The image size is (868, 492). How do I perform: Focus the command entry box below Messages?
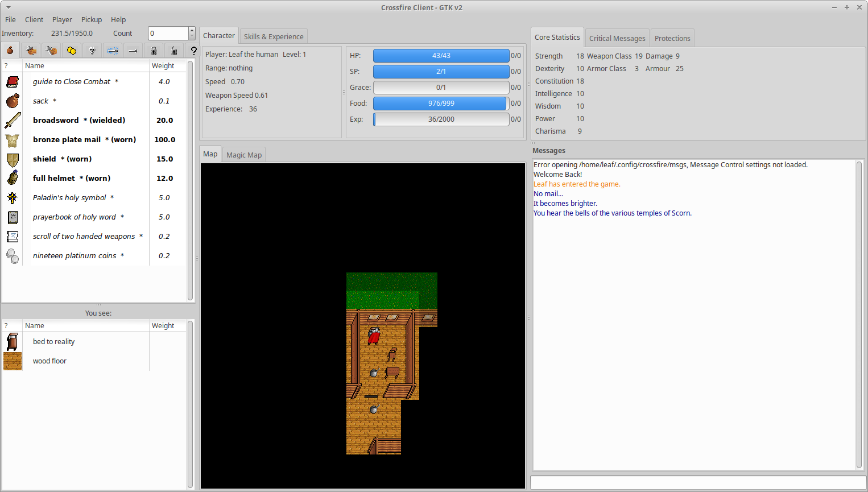coord(698,482)
